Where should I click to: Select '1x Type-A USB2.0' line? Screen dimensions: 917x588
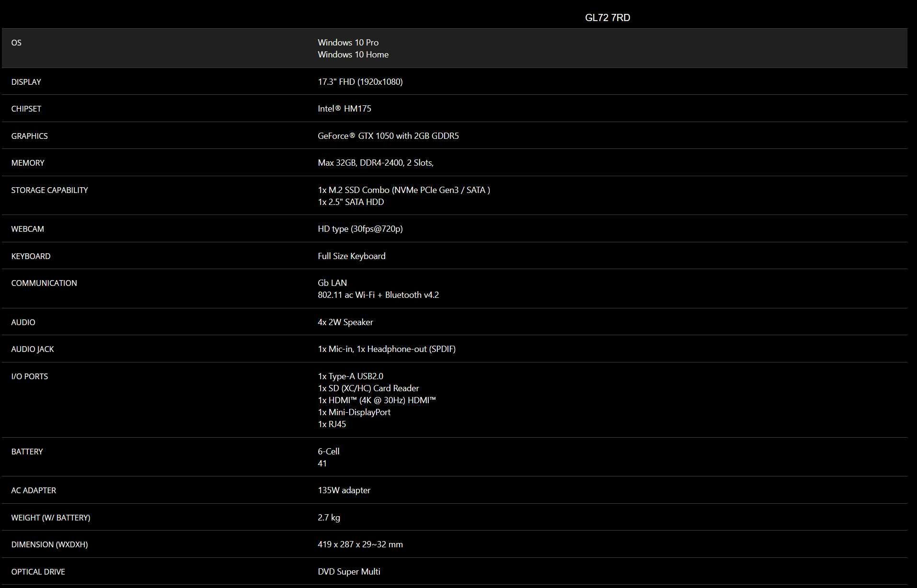click(350, 376)
